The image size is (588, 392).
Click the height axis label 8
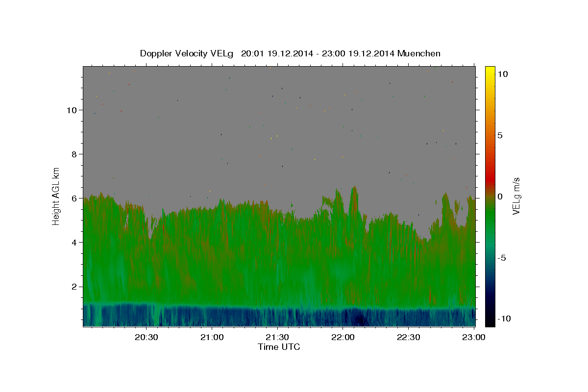click(x=75, y=154)
